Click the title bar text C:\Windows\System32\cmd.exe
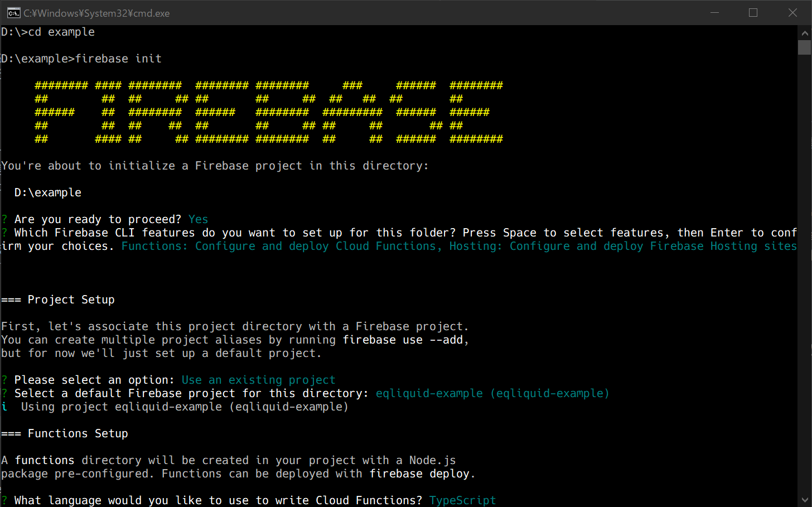 pos(96,13)
